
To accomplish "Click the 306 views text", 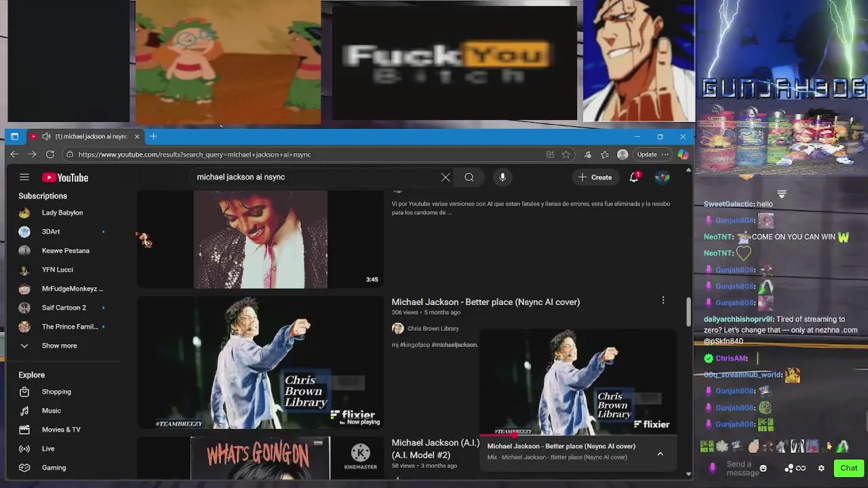I will (405, 312).
